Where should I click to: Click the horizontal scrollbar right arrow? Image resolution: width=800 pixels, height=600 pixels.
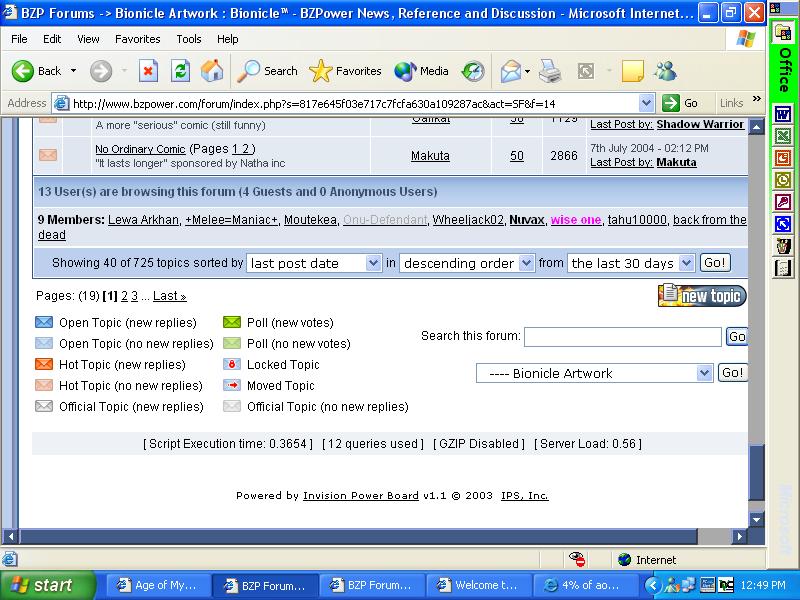click(x=739, y=536)
